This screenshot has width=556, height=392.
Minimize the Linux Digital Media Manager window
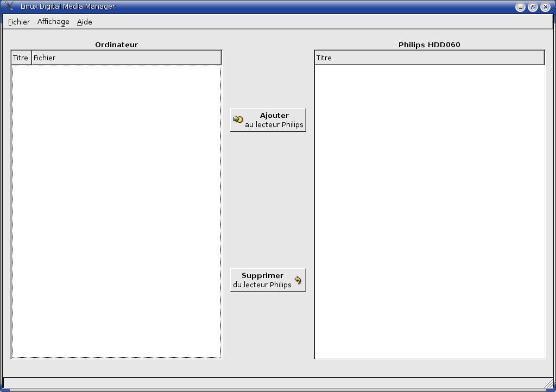coord(520,7)
